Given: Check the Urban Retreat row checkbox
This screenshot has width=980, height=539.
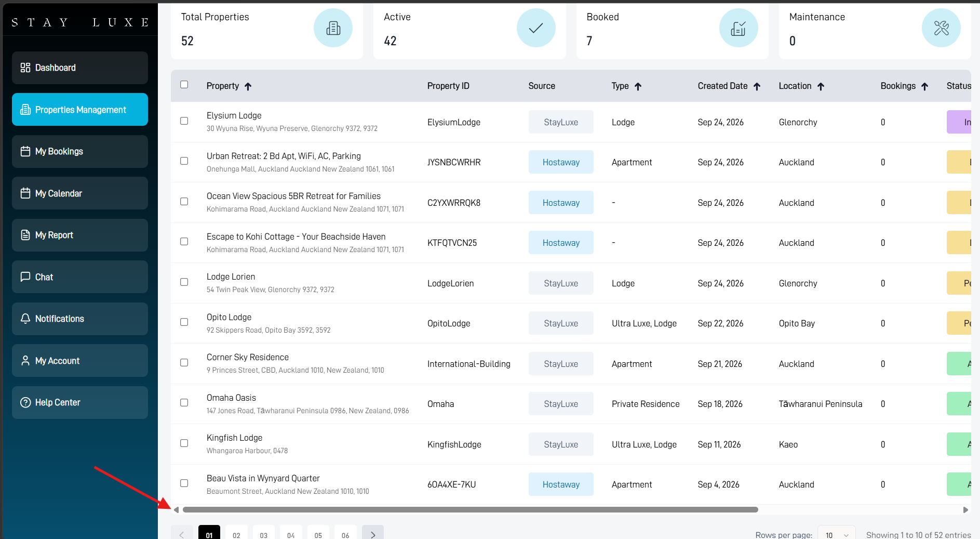Looking at the screenshot, I should point(184,161).
